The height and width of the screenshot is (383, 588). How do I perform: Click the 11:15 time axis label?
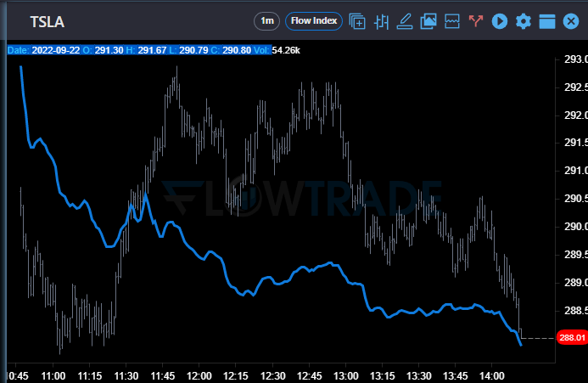click(x=90, y=376)
